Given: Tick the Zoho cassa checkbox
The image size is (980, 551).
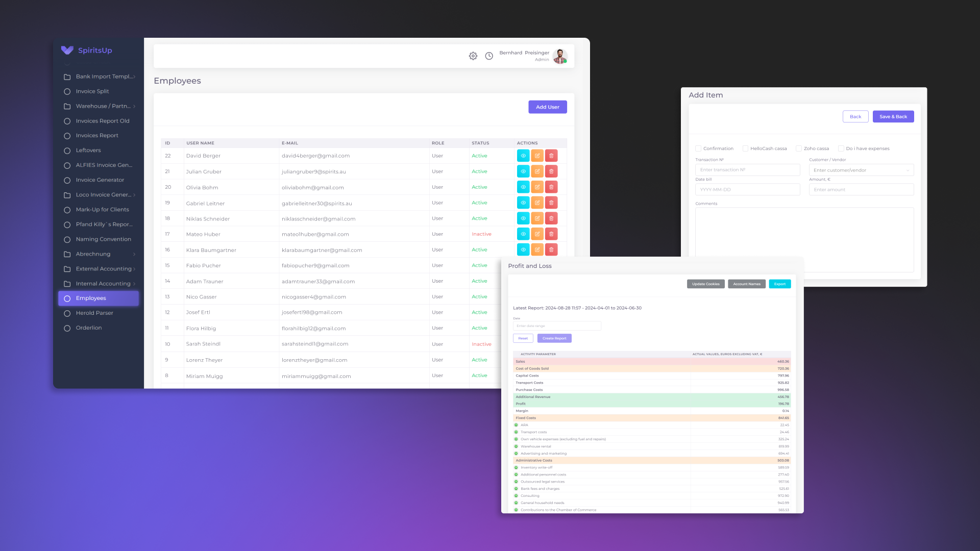Looking at the screenshot, I should (x=799, y=148).
